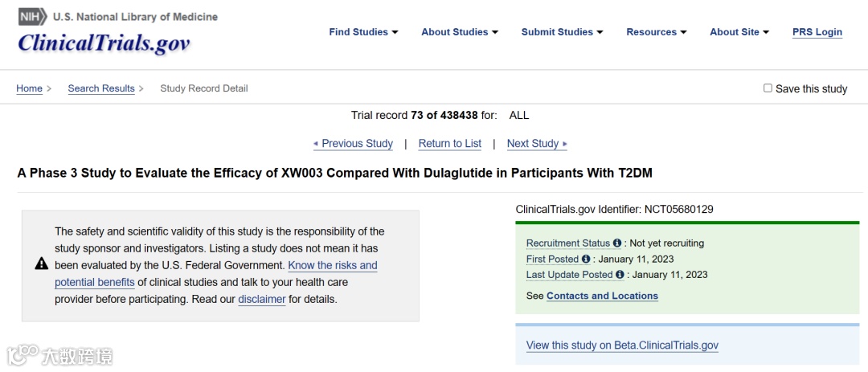Open Search Results breadcrumb link
Image resolution: width=868 pixels, height=372 pixels.
tap(101, 88)
